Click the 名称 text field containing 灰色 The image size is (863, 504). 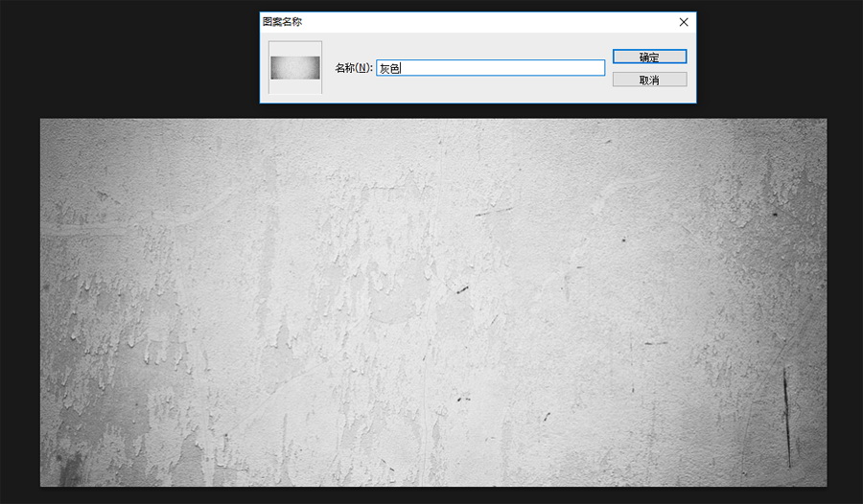(490, 68)
